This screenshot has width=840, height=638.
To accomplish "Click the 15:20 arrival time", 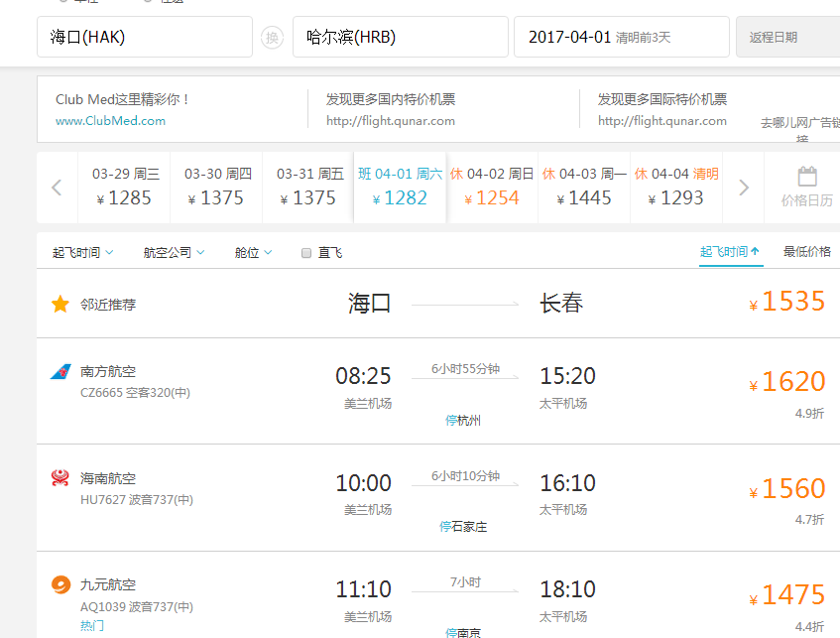I will tap(568, 376).
